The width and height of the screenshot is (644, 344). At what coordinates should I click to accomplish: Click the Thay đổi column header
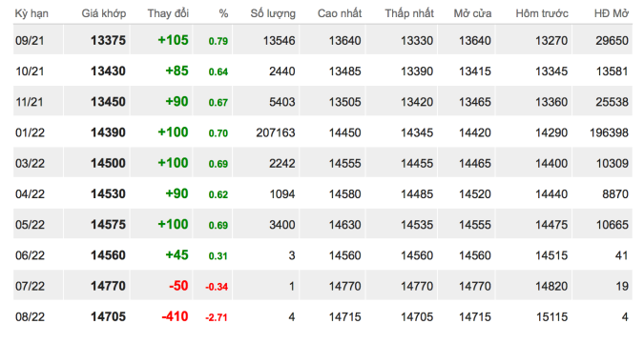click(x=168, y=13)
